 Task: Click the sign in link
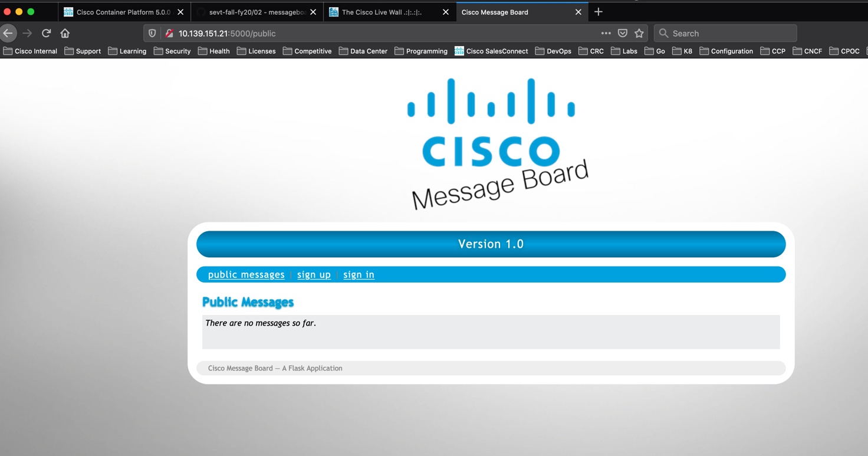[x=359, y=275]
